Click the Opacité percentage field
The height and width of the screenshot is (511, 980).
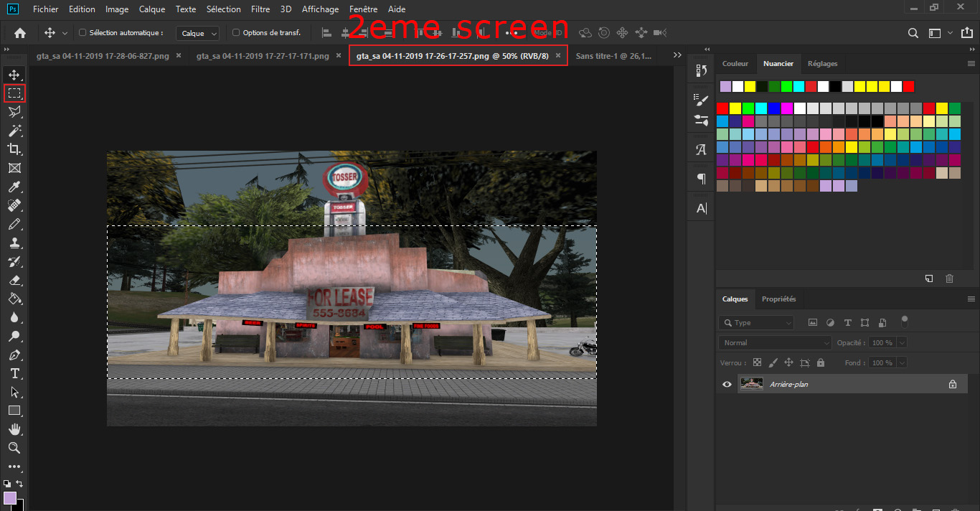pos(881,343)
